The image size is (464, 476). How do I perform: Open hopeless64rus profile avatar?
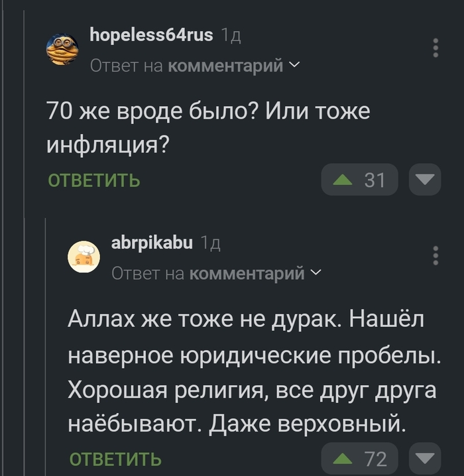point(63,49)
